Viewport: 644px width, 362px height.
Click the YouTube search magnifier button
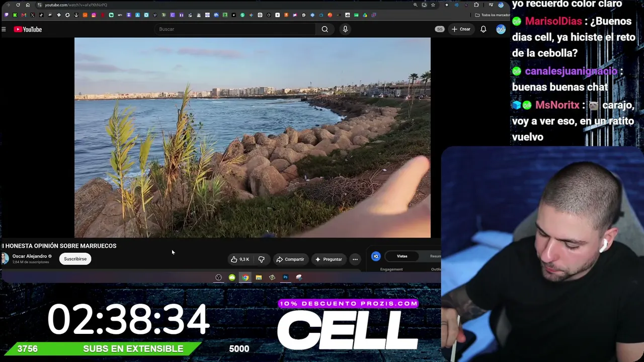coord(325,29)
